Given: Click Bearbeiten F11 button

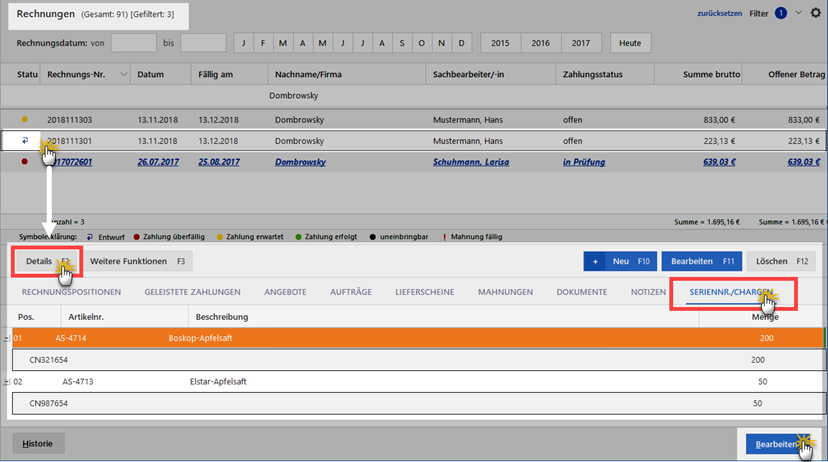Looking at the screenshot, I should pyautogui.click(x=702, y=261).
